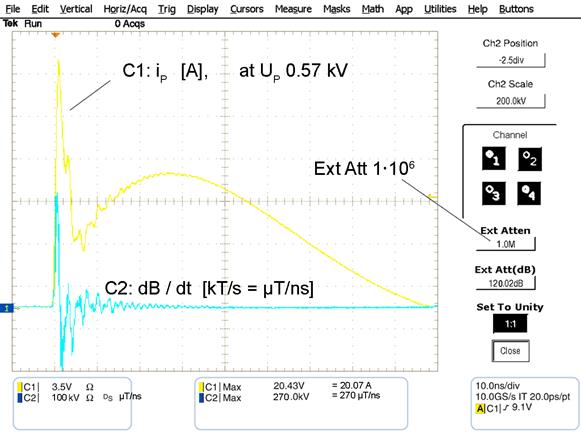The width and height of the screenshot is (581, 435).
Task: Open the Measure menu
Action: tap(293, 9)
